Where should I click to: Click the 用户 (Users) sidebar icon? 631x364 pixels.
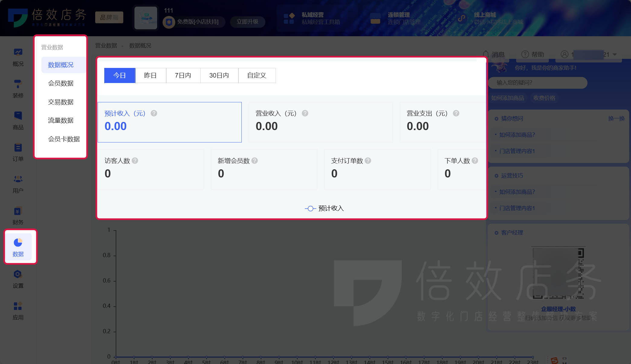click(17, 184)
